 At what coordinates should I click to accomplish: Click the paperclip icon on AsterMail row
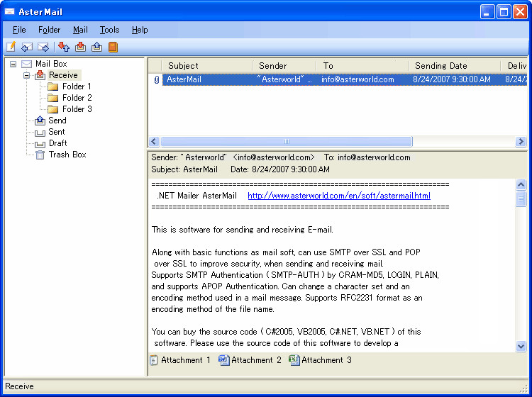(157, 79)
